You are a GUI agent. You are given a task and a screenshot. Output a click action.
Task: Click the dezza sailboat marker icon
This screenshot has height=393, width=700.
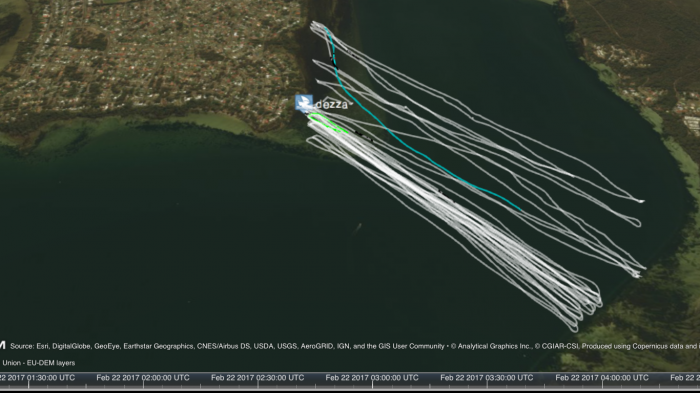(x=304, y=103)
